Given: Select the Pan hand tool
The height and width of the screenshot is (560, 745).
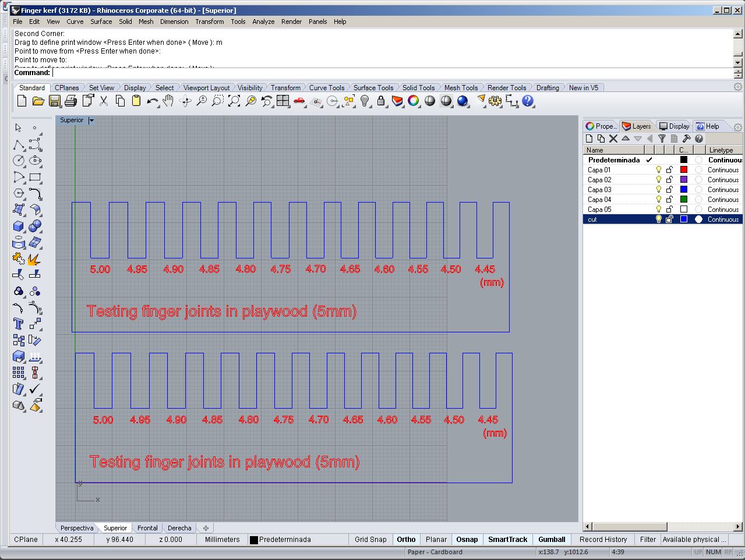Looking at the screenshot, I should [168, 101].
